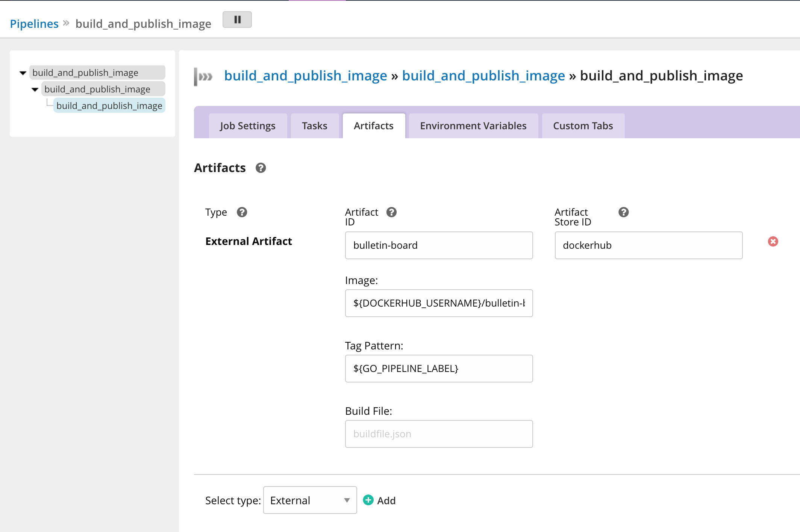This screenshot has width=800, height=532.
Task: Click the green plus Add icon
Action: click(368, 500)
